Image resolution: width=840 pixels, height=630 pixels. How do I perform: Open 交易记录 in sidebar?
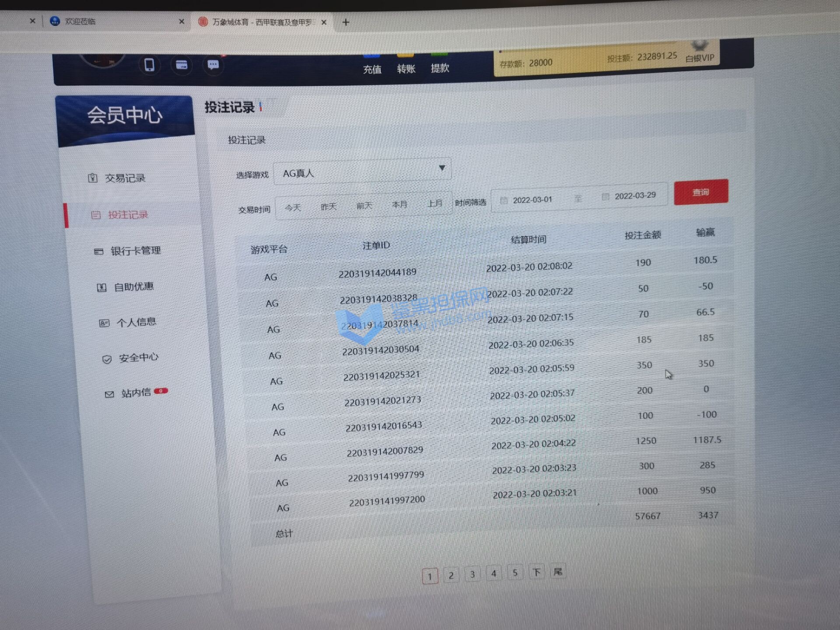125,178
